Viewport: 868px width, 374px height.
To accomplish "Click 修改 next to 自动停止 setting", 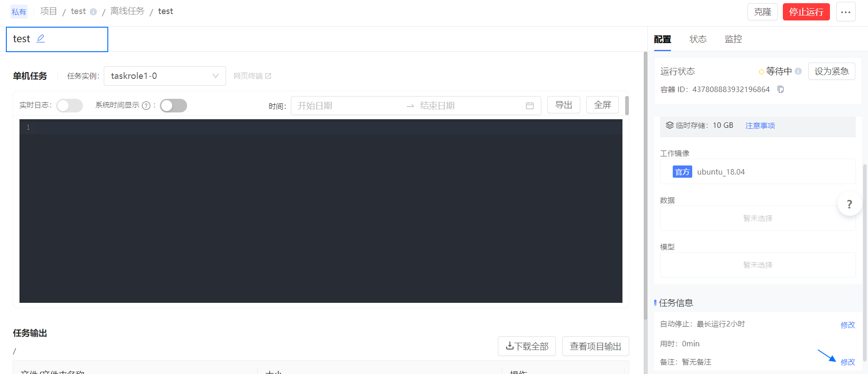I will tap(848, 325).
